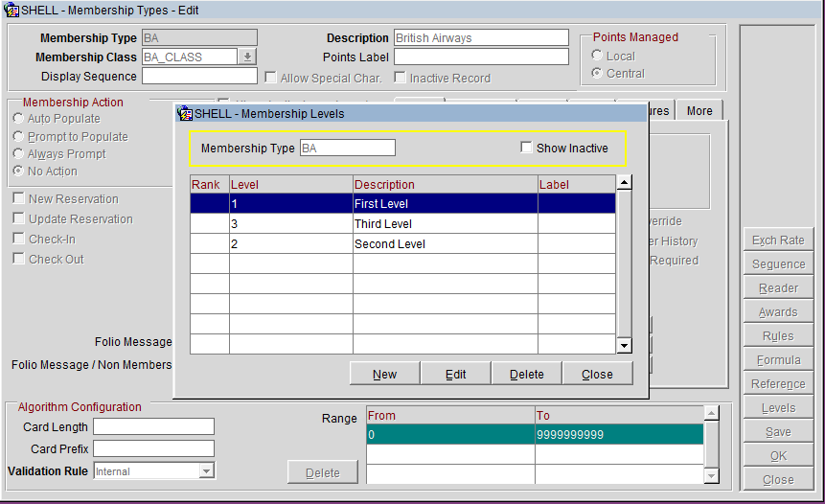Switch to the More tab
The height and width of the screenshot is (504, 825).
tap(699, 111)
